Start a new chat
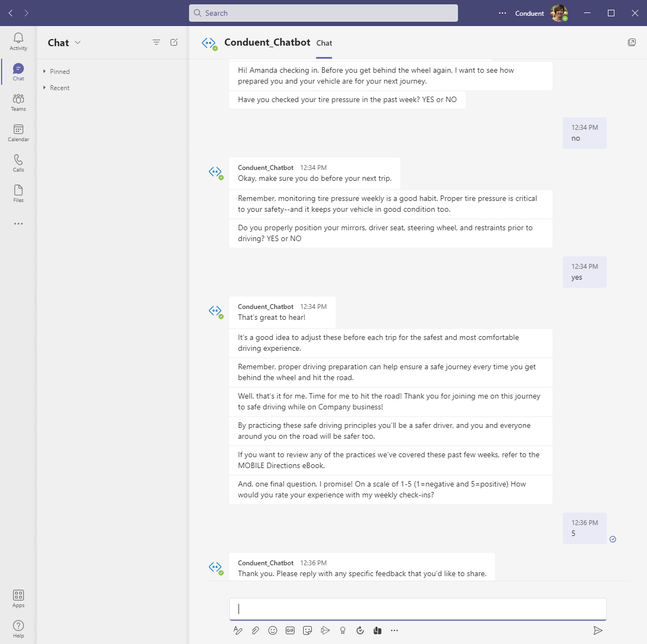The height and width of the screenshot is (644, 647). [x=174, y=42]
